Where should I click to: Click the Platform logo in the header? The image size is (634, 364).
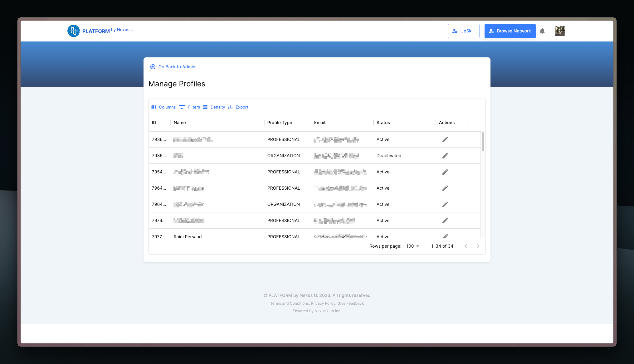[x=74, y=31]
